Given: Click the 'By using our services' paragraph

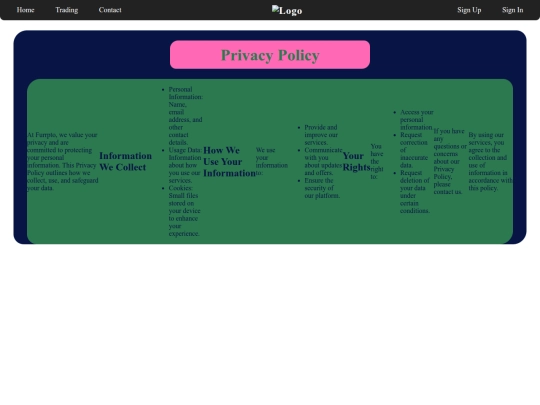Looking at the screenshot, I should click(x=490, y=161).
